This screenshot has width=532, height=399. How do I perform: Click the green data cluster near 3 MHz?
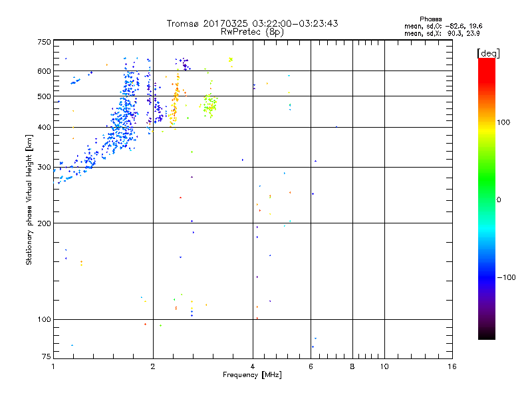210,104
